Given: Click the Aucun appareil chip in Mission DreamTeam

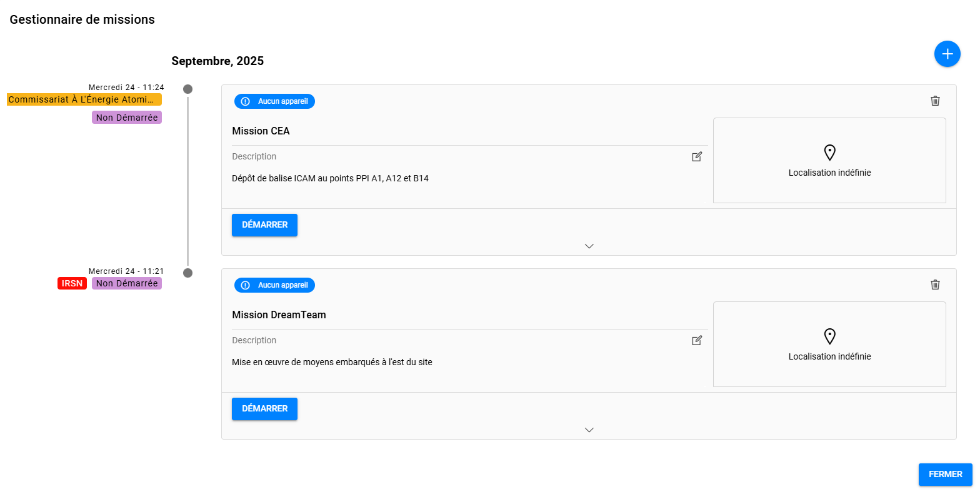Looking at the screenshot, I should tap(274, 285).
